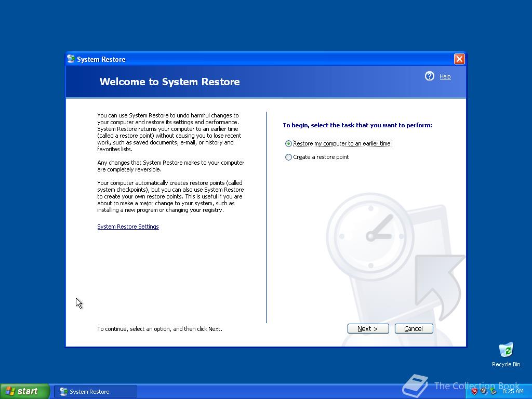The height and width of the screenshot is (399, 532).
Task: Click the red Security Center shield tray icon
Action: click(x=475, y=392)
